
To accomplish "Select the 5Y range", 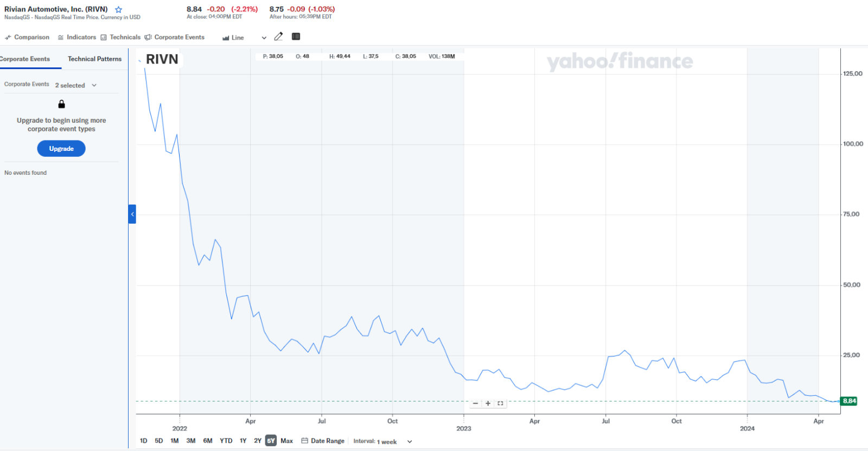I will point(271,441).
